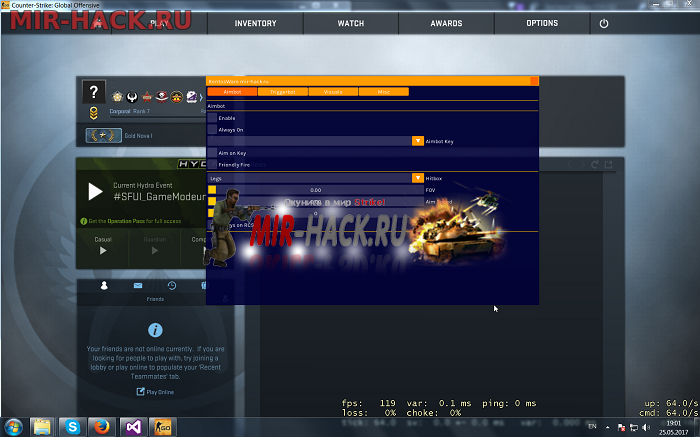This screenshot has height=437, width=700.
Task: Toggle the Always On checkbox
Action: tap(212, 130)
